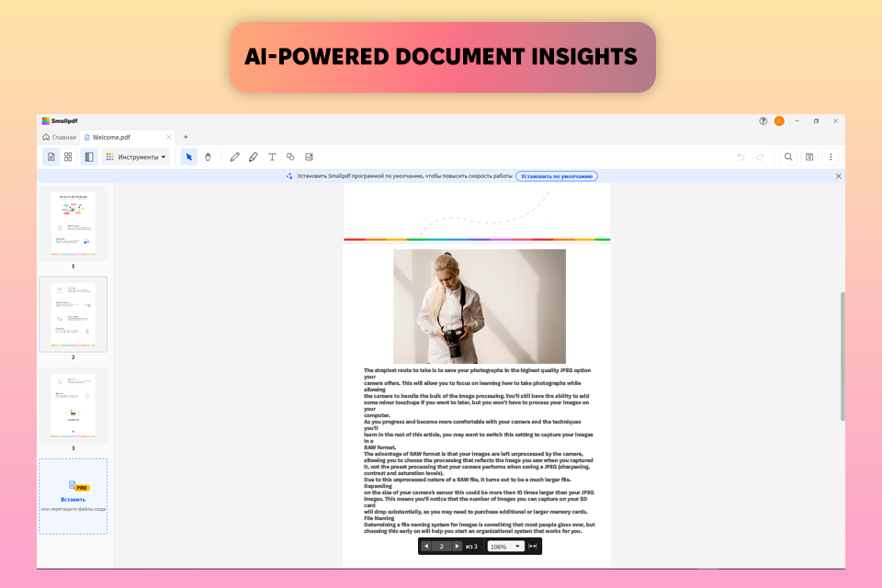882x588 pixels.
Task: Select the text tool
Action: 272,157
